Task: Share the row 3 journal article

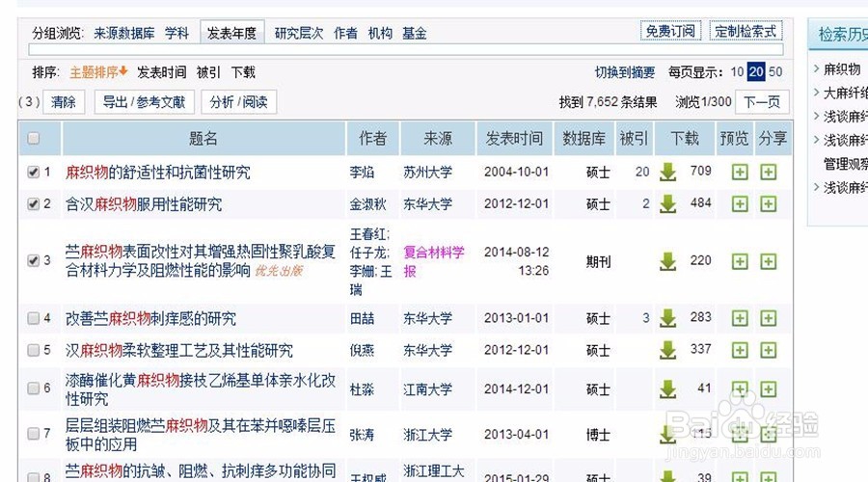Action: click(x=768, y=261)
